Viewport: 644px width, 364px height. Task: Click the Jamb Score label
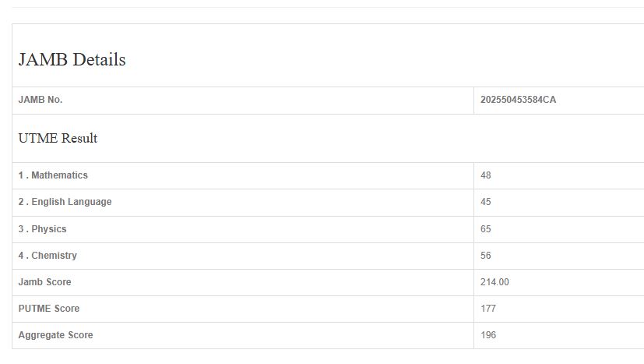[44, 282]
